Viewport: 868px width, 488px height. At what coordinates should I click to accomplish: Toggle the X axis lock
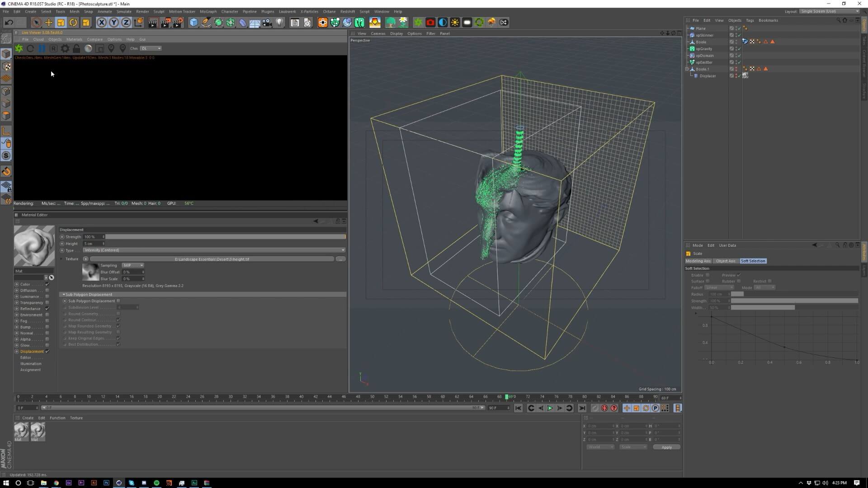[101, 22]
